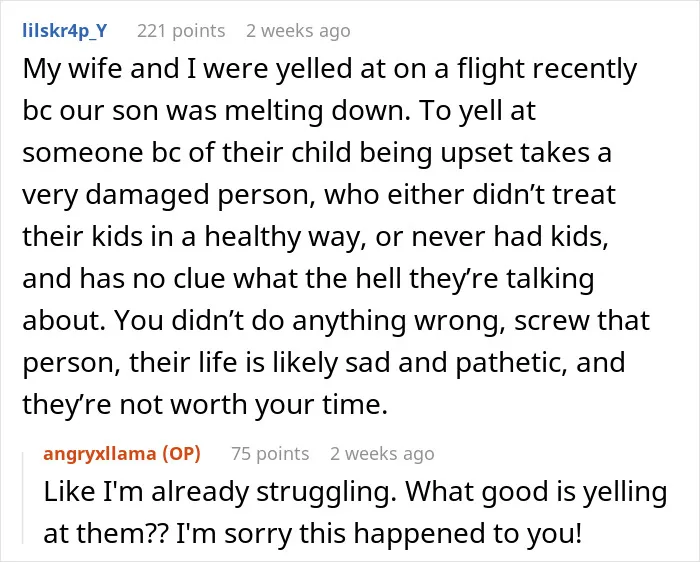Click the line 'they're not worth your time.'
Viewport: 700px width, 562px height.
point(205,405)
